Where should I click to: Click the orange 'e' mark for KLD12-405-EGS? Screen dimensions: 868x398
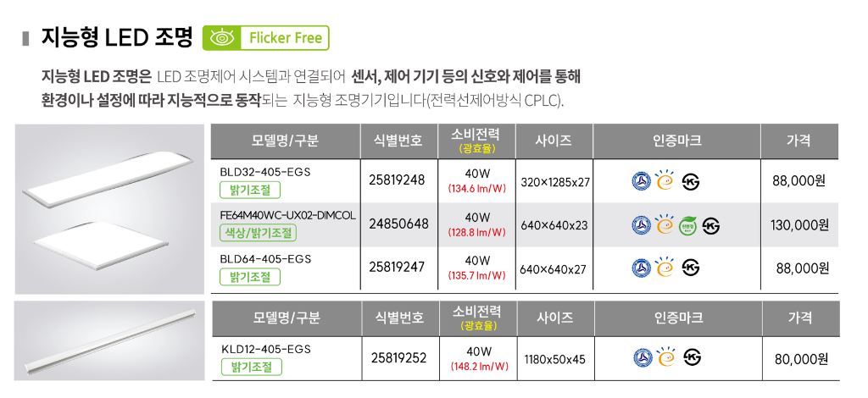pos(666,358)
